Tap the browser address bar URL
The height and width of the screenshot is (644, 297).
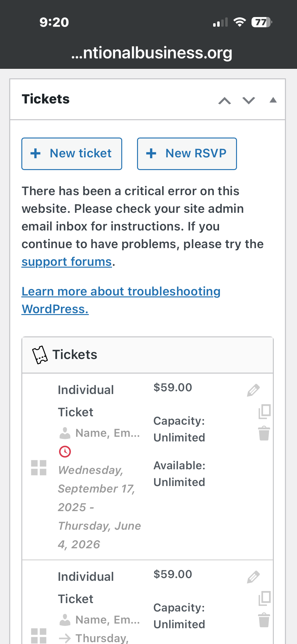pyautogui.click(x=152, y=53)
